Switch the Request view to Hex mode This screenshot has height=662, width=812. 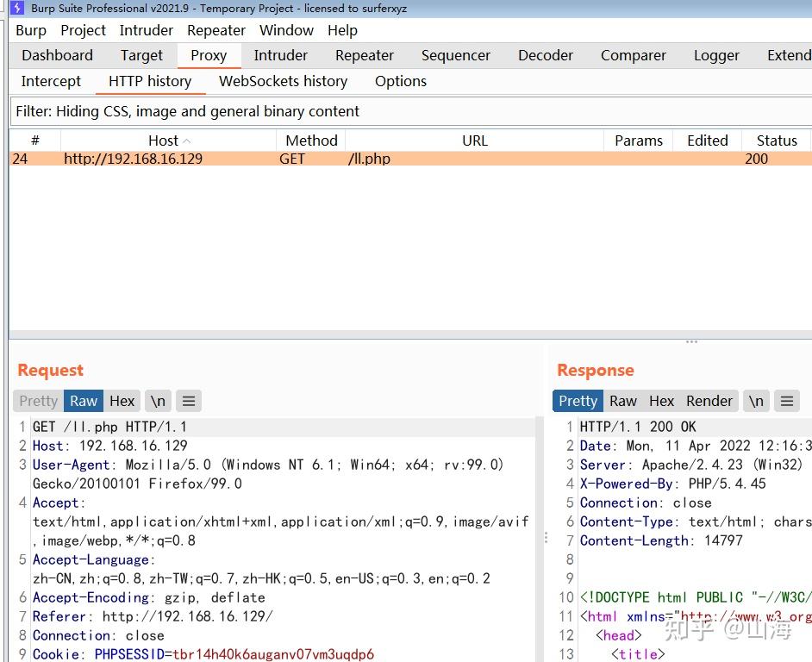pos(122,400)
